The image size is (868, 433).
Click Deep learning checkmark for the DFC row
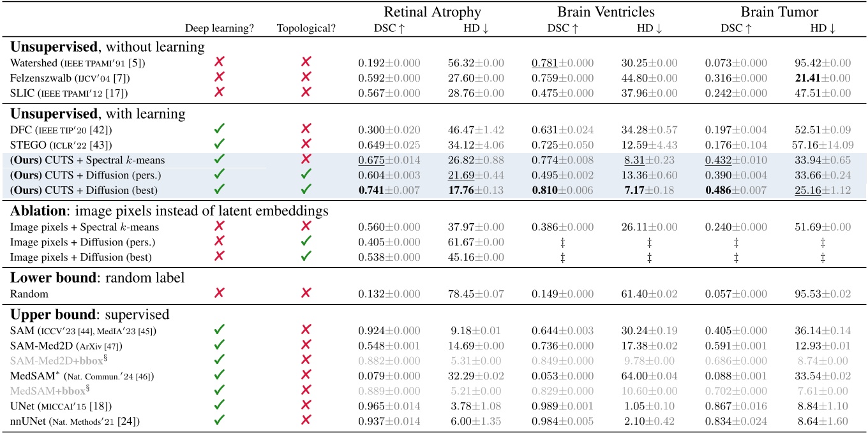219,130
